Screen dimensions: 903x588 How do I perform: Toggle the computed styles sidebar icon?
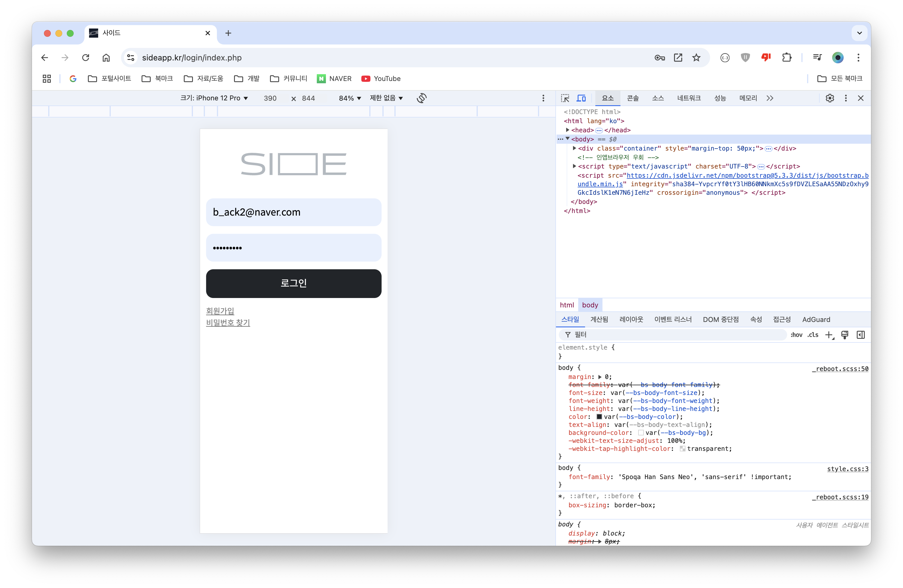tap(860, 335)
